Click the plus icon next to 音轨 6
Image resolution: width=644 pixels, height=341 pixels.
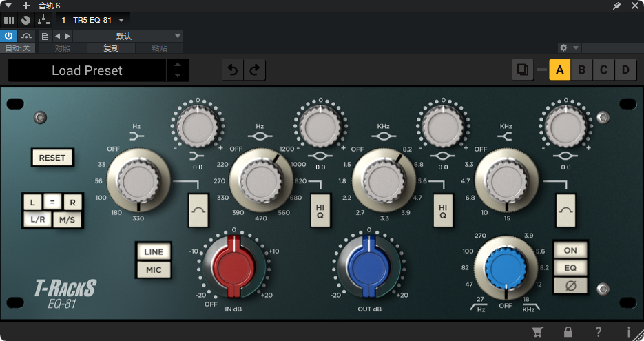coord(26,6)
